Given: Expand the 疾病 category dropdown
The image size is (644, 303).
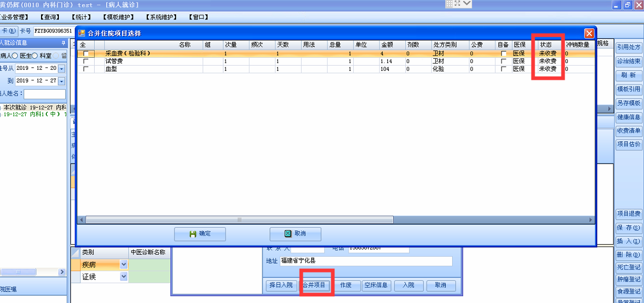Looking at the screenshot, I should pos(124,265).
